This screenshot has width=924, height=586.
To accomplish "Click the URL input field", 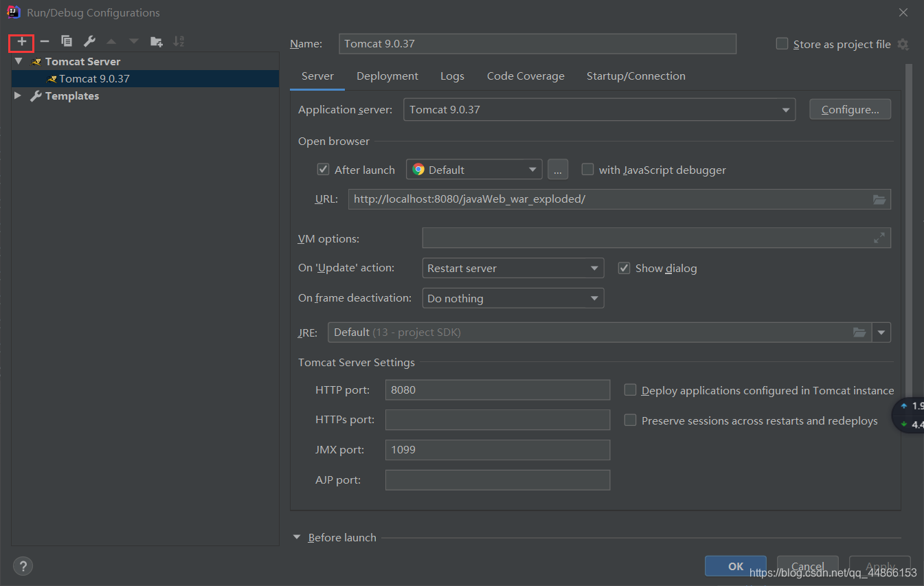I will coord(619,199).
